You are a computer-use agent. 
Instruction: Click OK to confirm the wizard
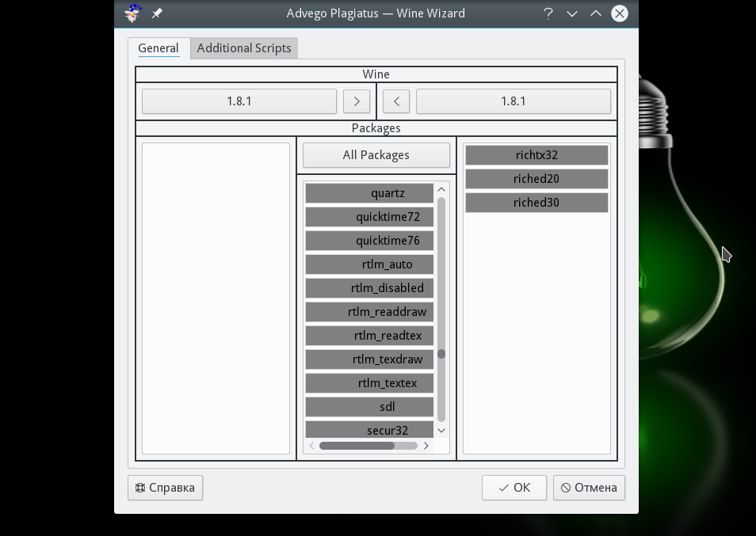tap(514, 488)
